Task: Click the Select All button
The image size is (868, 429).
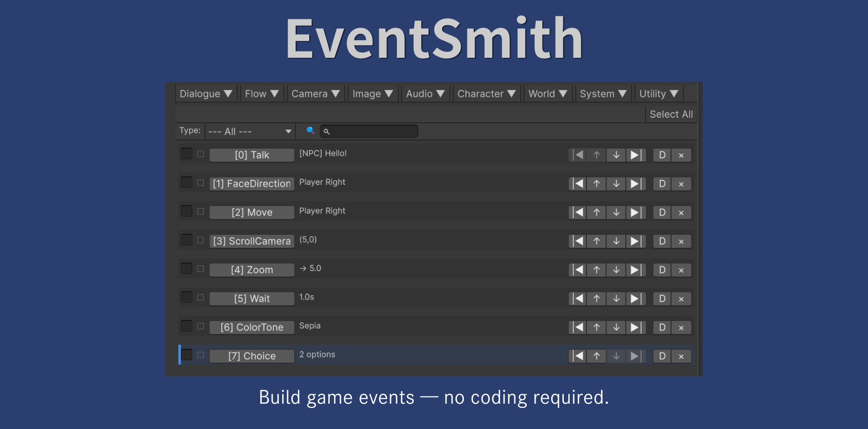Action: (x=671, y=114)
